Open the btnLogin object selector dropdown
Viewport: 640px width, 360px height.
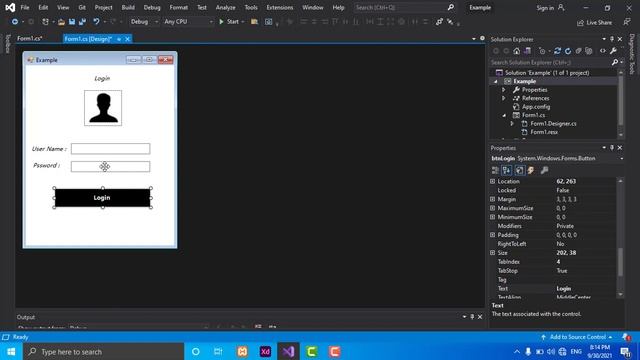point(621,158)
